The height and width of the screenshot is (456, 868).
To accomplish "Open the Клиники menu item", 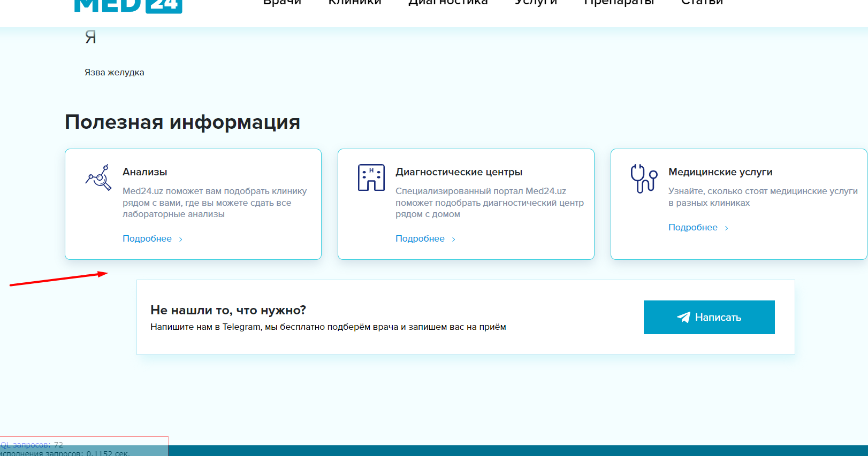I will [x=355, y=3].
